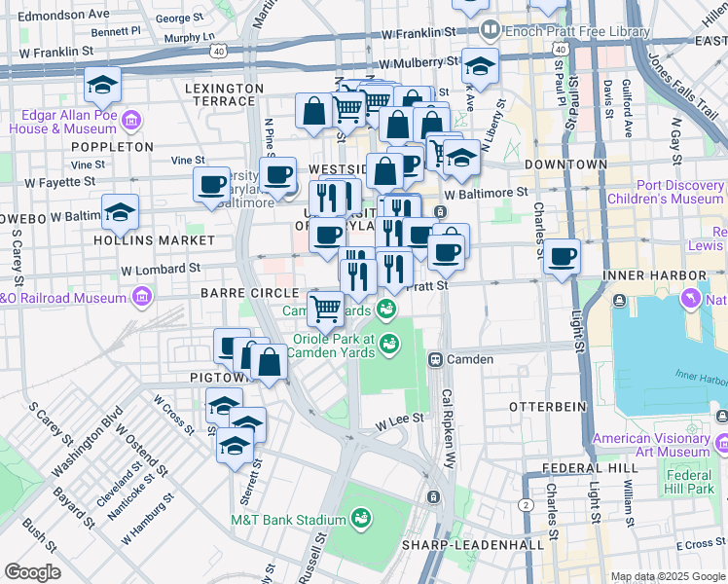Viewport: 728px width, 584px height.
Task: Select the cafe marker above Pratt St label
Action: (446, 254)
